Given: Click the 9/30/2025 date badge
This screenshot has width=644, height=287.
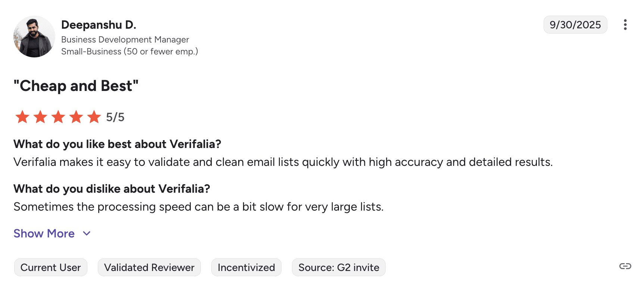Looking at the screenshot, I should click(575, 25).
